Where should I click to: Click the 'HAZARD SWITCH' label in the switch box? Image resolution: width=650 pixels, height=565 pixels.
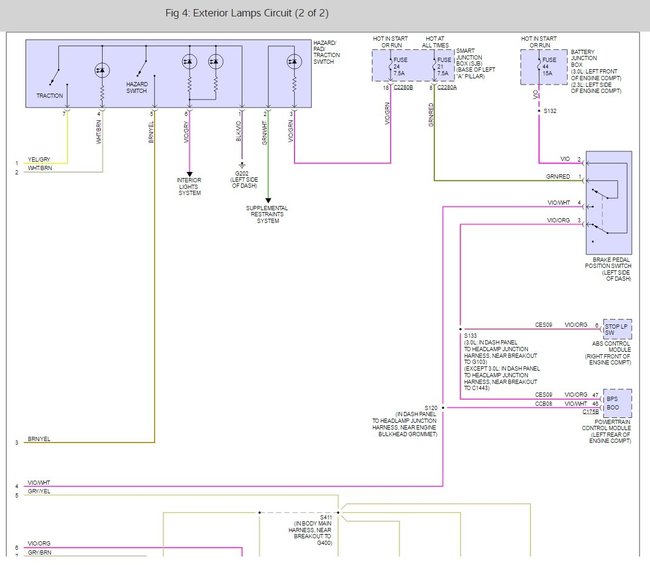tap(137, 87)
